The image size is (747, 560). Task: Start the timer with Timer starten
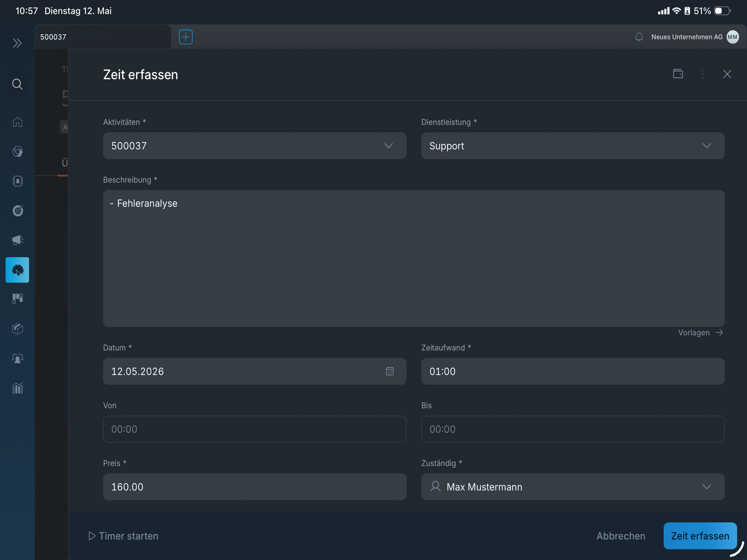tap(123, 536)
